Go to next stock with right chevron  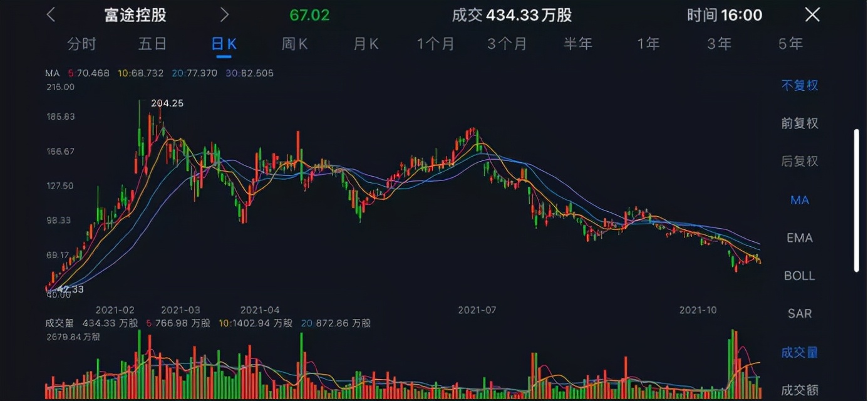point(224,15)
